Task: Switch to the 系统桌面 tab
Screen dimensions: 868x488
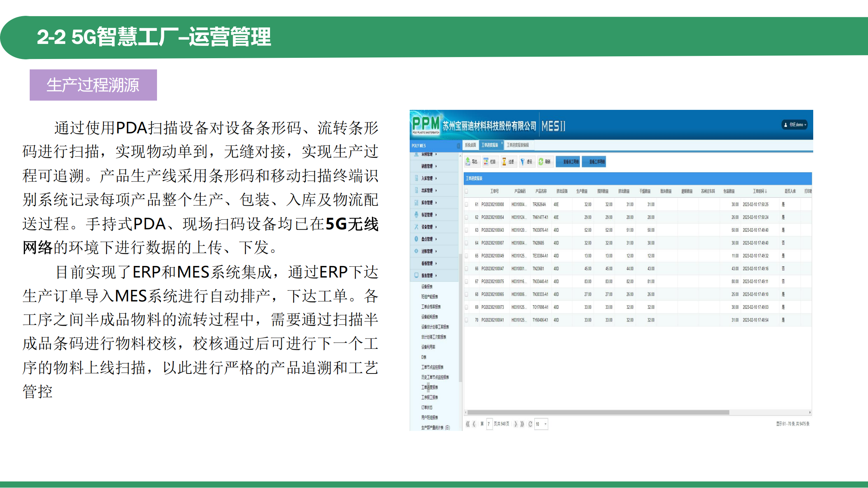Action: point(470,145)
